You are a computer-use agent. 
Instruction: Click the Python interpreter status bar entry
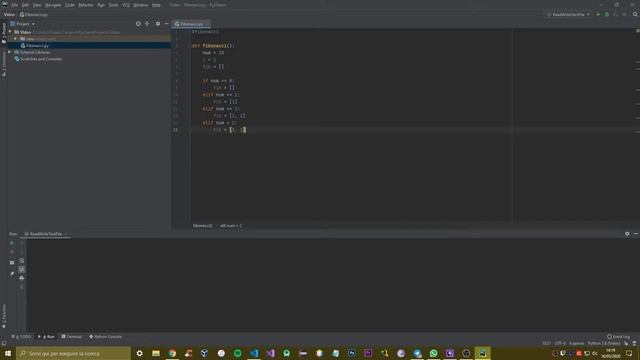click(604, 343)
